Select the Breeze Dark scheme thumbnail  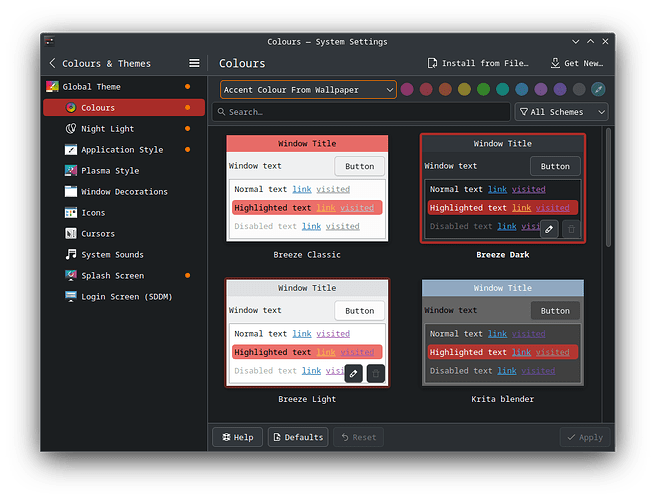(x=502, y=188)
